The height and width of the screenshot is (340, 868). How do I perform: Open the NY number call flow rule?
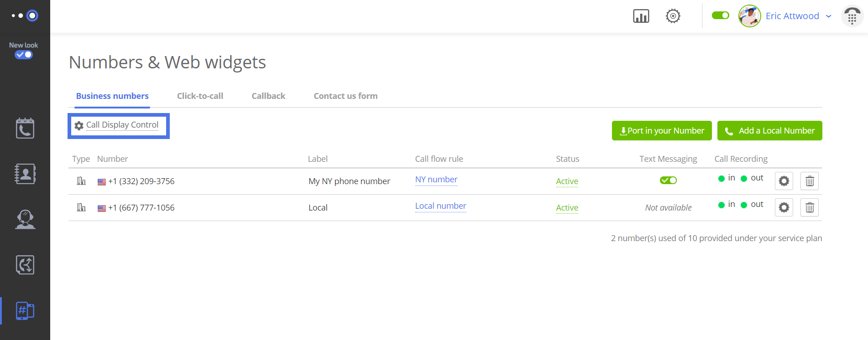point(436,180)
